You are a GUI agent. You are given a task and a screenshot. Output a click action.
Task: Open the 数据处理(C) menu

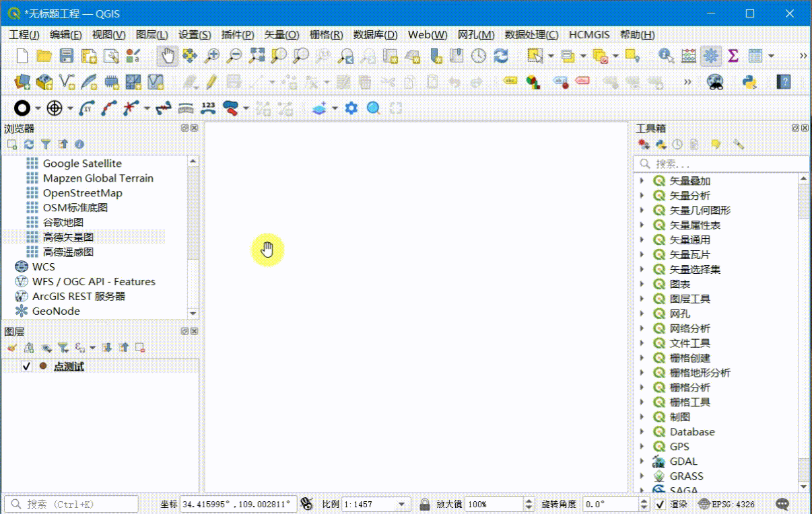click(531, 35)
